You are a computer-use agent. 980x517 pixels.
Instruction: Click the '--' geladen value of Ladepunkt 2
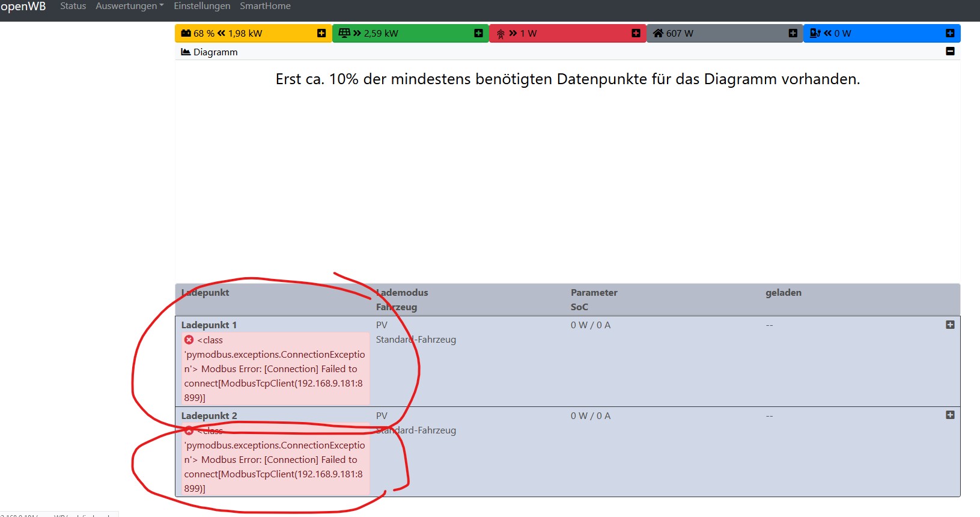pos(770,416)
